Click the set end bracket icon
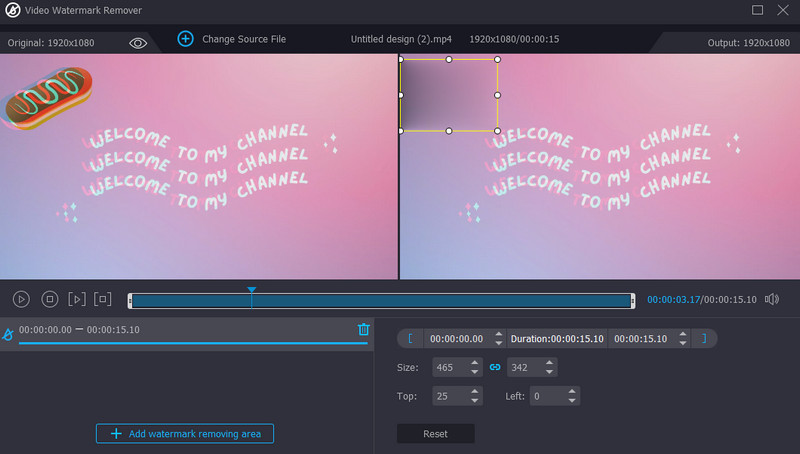 tap(704, 339)
